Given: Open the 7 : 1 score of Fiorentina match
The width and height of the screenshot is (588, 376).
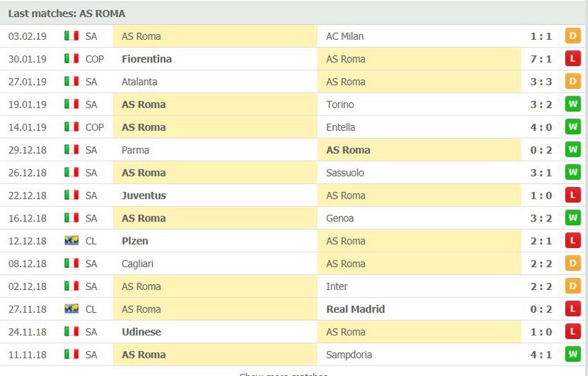Looking at the screenshot, I should (x=541, y=59).
